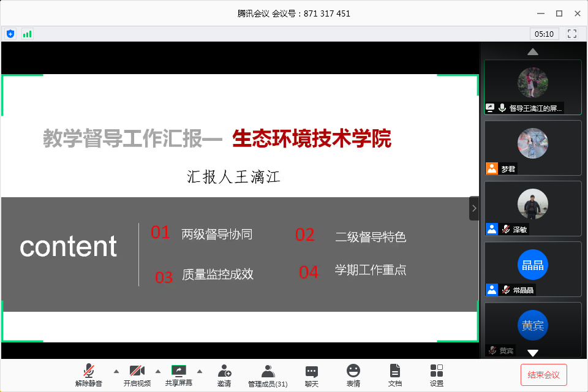Image resolution: width=588 pixels, height=392 pixels.
Task: Check the green network signal indicator
Action: tap(27, 34)
